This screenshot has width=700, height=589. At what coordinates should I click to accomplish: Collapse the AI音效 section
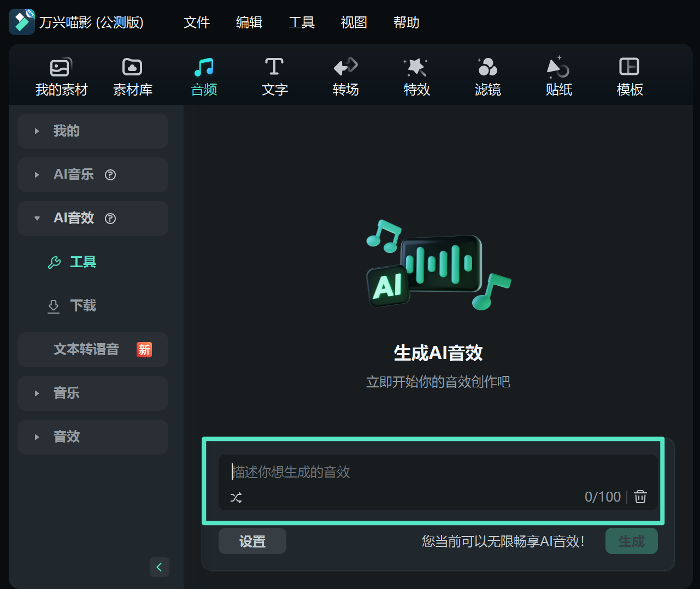[37, 218]
